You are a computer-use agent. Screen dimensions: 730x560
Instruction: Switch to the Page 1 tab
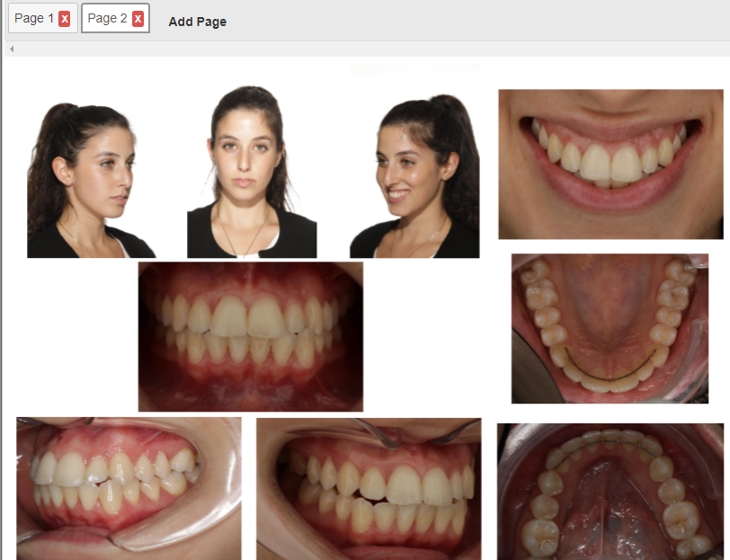click(x=34, y=19)
